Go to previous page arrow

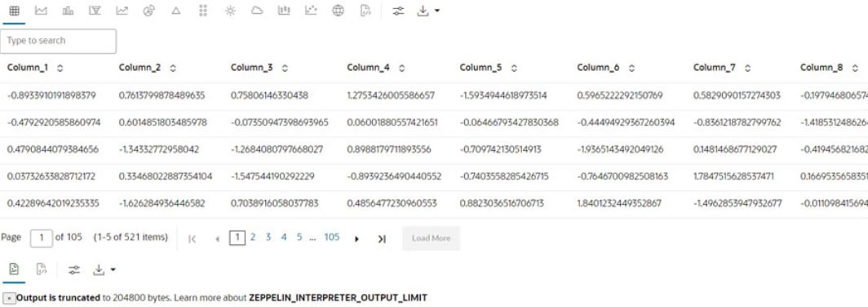coord(218,239)
